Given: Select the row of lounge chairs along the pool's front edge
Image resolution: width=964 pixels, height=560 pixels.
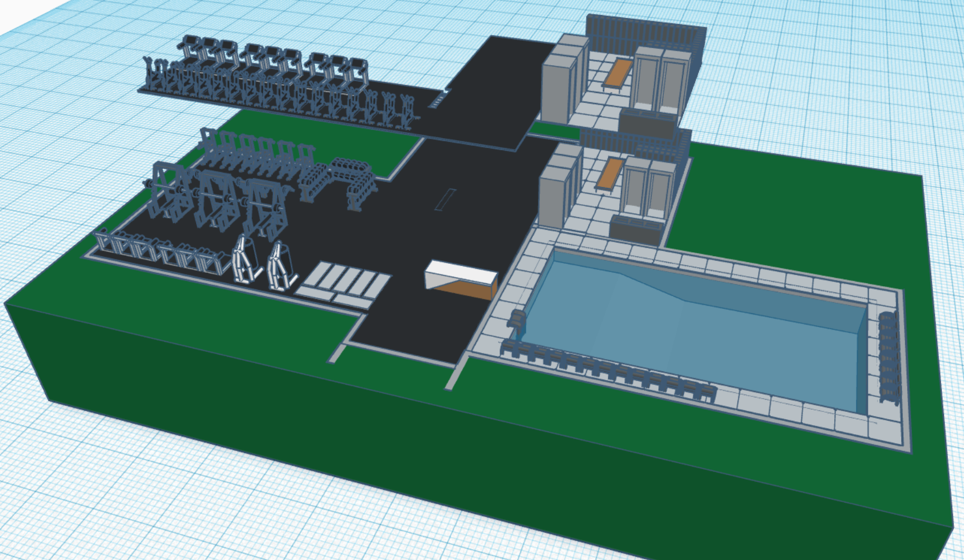Looking at the screenshot, I should click(608, 371).
